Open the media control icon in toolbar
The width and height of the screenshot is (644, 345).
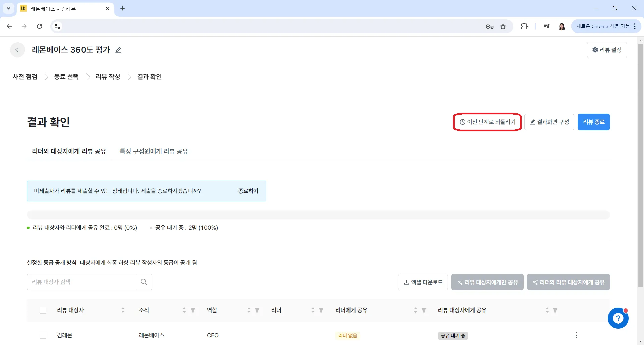pyautogui.click(x=547, y=26)
